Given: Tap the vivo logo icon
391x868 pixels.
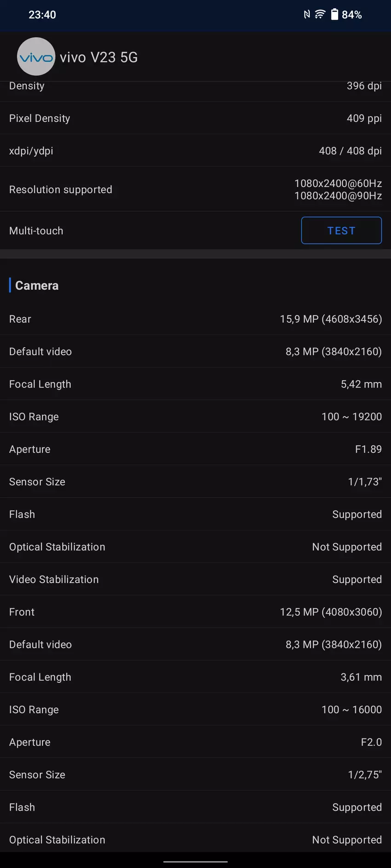Looking at the screenshot, I should (36, 57).
